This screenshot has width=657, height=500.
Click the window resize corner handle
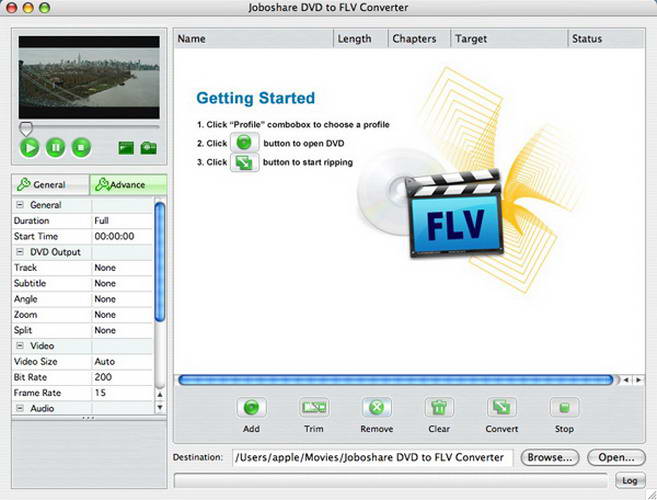pyautogui.click(x=651, y=494)
